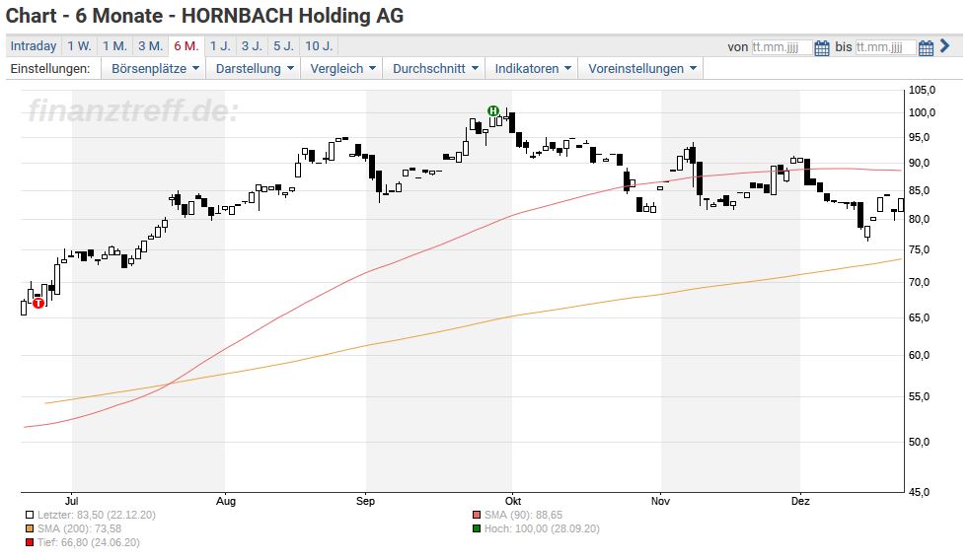
Task: Click the 'Dez' month label on axis
Action: [800, 501]
